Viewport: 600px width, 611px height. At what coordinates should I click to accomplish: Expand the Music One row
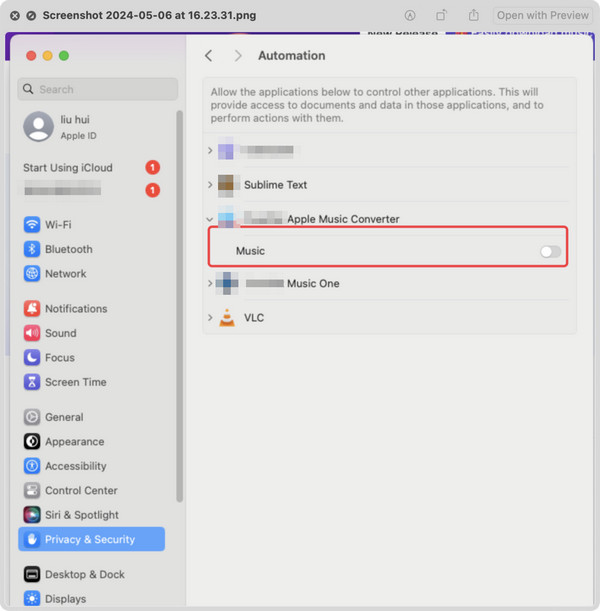pos(210,283)
